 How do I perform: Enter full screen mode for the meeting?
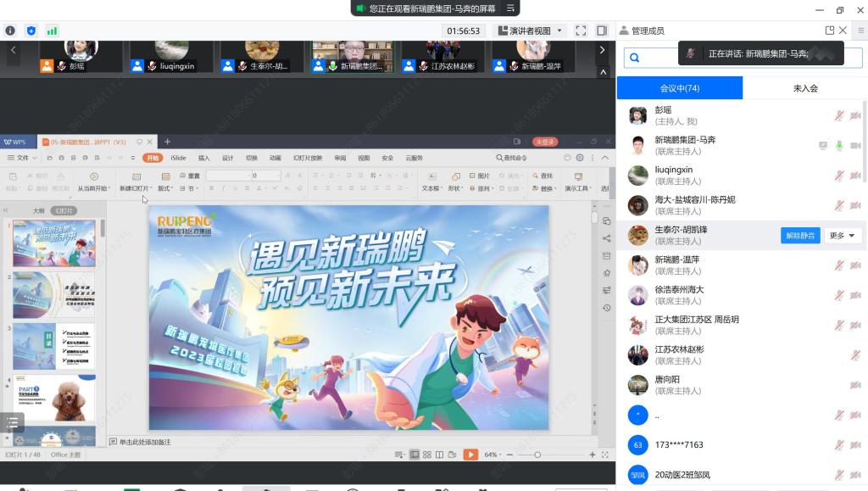tap(581, 31)
